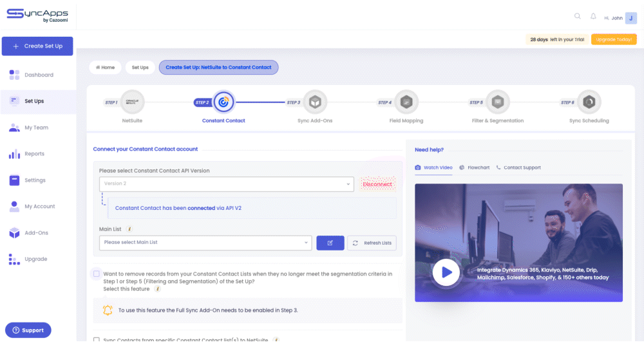Image resolution: width=644 pixels, height=349 pixels.
Task: Click the My Team sidebar icon
Action: pyautogui.click(x=14, y=127)
